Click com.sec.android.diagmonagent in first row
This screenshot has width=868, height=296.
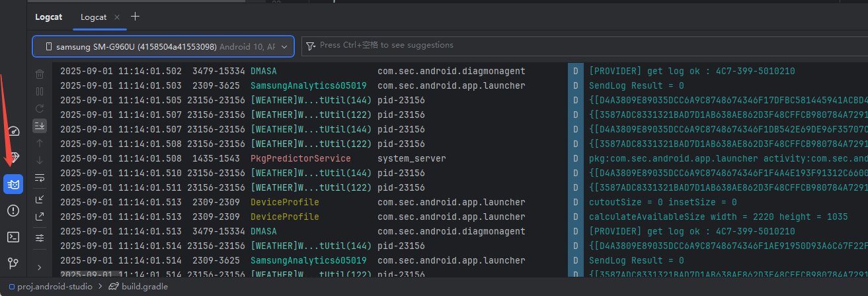click(452, 71)
